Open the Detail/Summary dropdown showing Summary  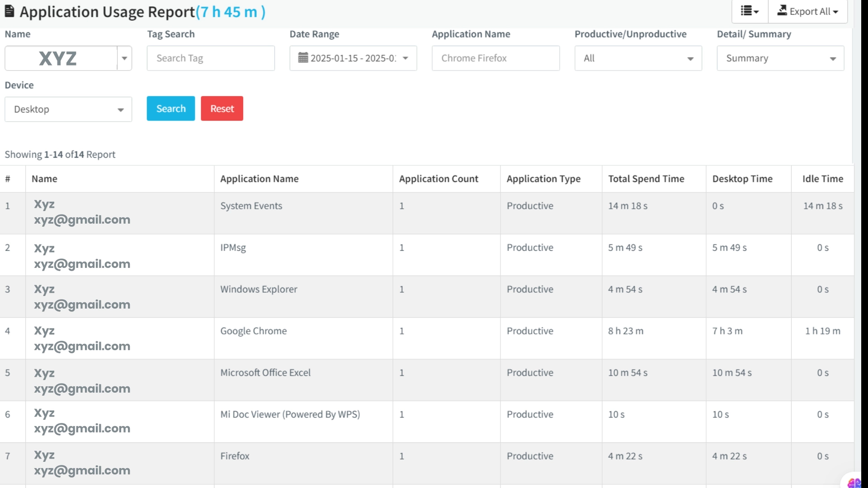click(780, 58)
